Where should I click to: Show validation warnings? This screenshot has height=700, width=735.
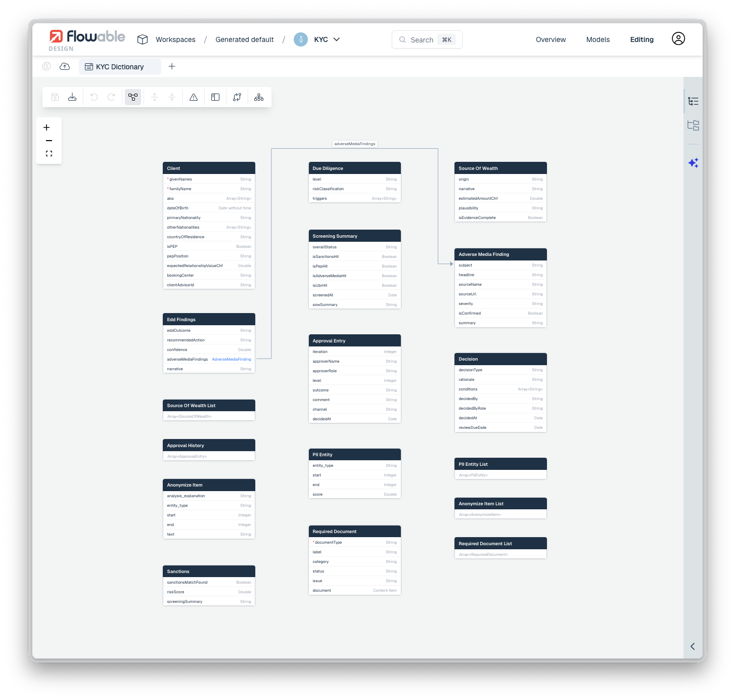point(194,97)
